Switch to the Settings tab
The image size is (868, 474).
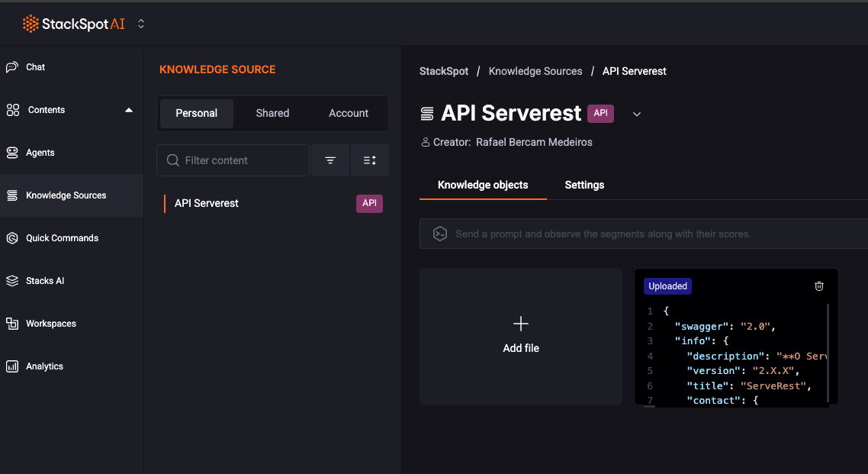[584, 185]
